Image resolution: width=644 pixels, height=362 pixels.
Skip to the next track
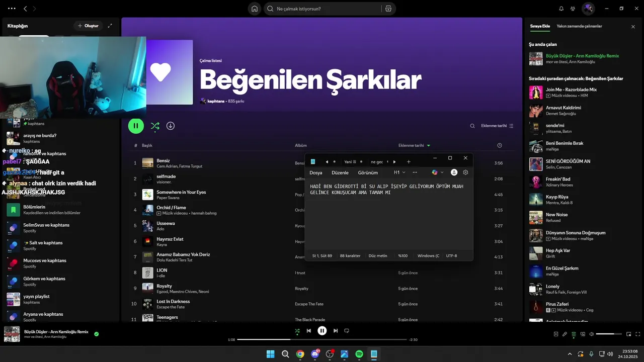coord(335,331)
